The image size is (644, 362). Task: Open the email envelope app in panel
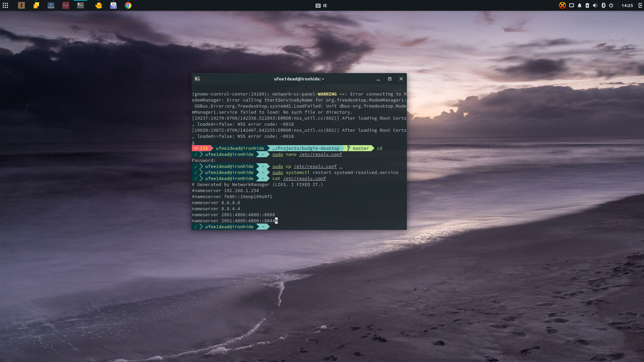tap(113, 5)
